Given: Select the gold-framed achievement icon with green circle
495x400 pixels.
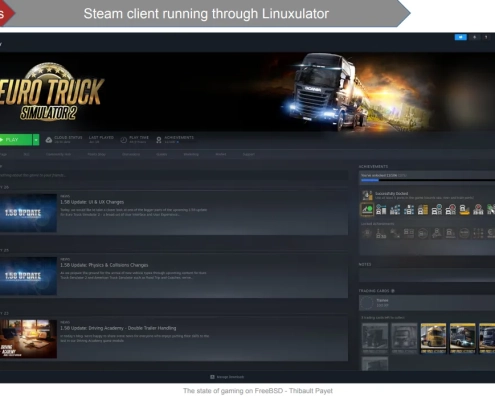Looking at the screenshot, I should click(x=367, y=209).
